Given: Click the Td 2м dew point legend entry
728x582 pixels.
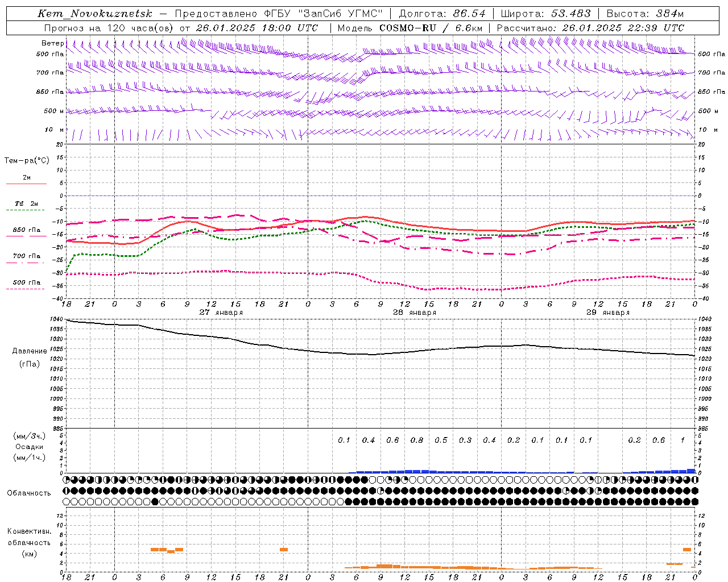Looking at the screenshot, I should pyautogui.click(x=27, y=203).
